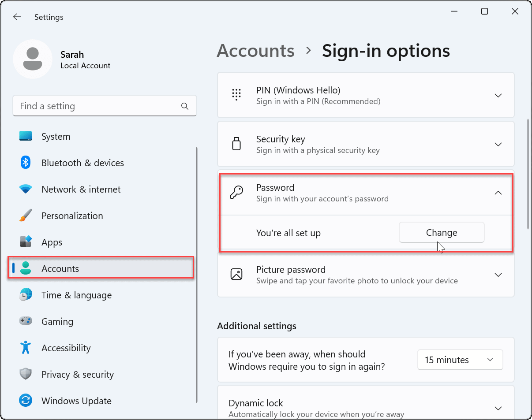The height and width of the screenshot is (420, 532).
Task: Click the search magnifier icon
Action: (x=185, y=106)
